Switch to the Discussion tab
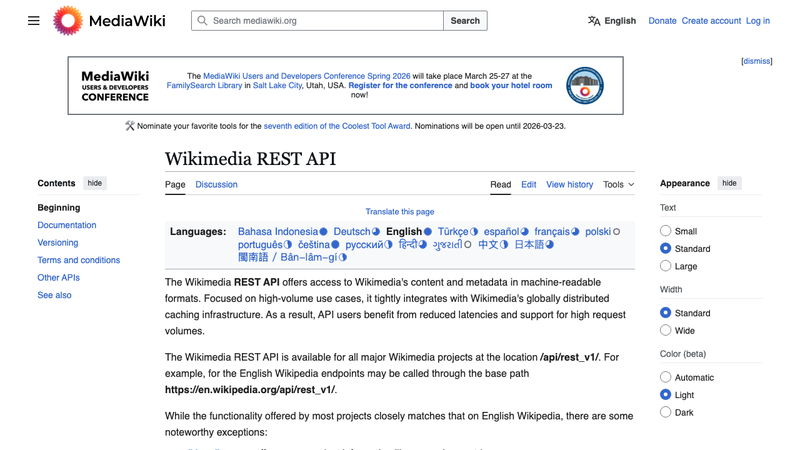Viewport: 800px width, 450px height. click(x=216, y=185)
